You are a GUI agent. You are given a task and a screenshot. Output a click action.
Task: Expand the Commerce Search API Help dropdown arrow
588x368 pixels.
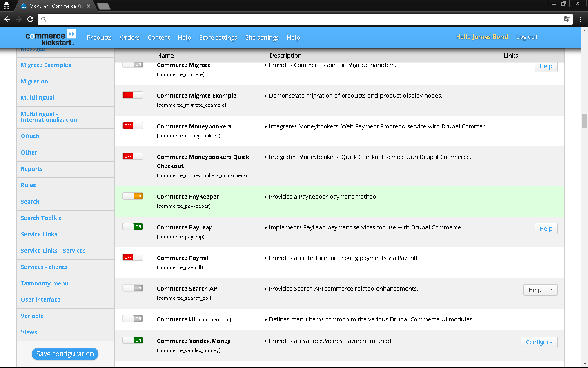552,290
